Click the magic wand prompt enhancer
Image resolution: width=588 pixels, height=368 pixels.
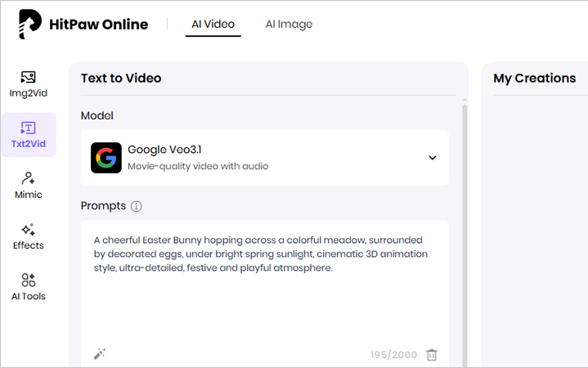100,354
